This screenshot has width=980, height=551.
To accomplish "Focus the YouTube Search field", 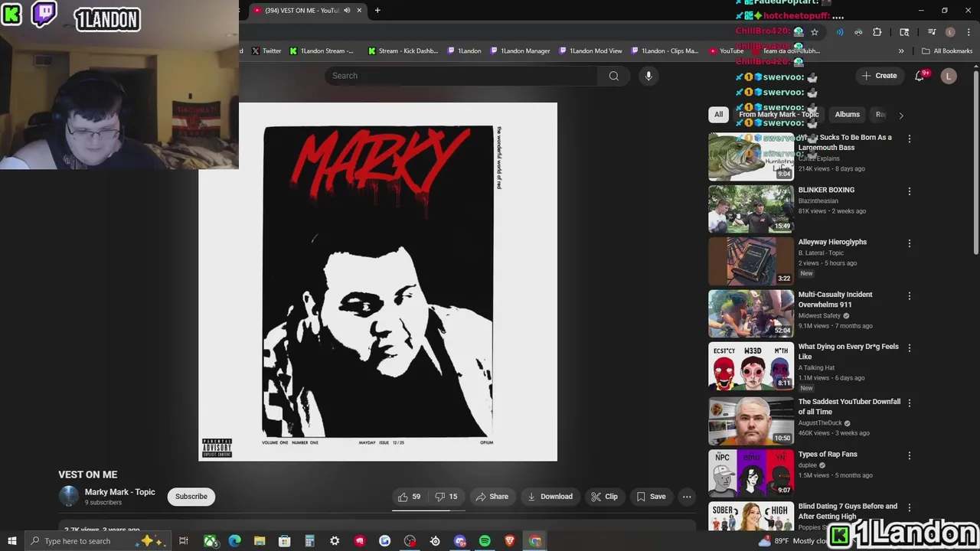I will pos(461,76).
